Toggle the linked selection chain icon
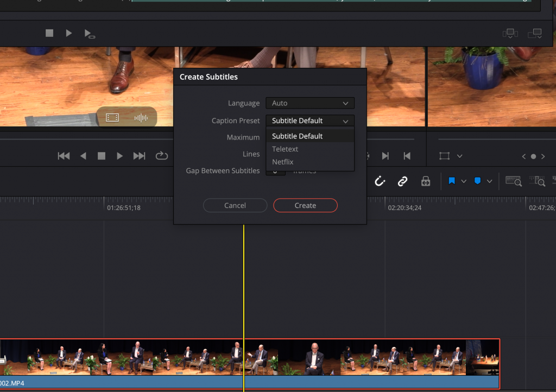The image size is (556, 392). [x=402, y=181]
